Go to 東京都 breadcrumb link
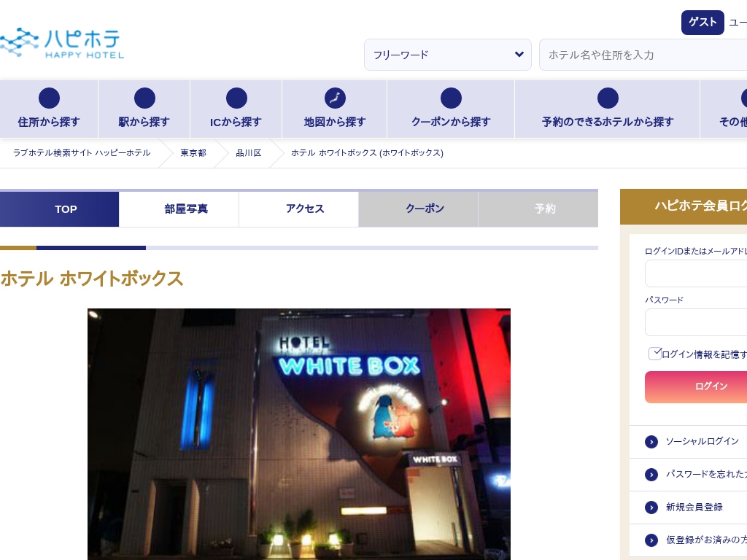 click(x=193, y=153)
